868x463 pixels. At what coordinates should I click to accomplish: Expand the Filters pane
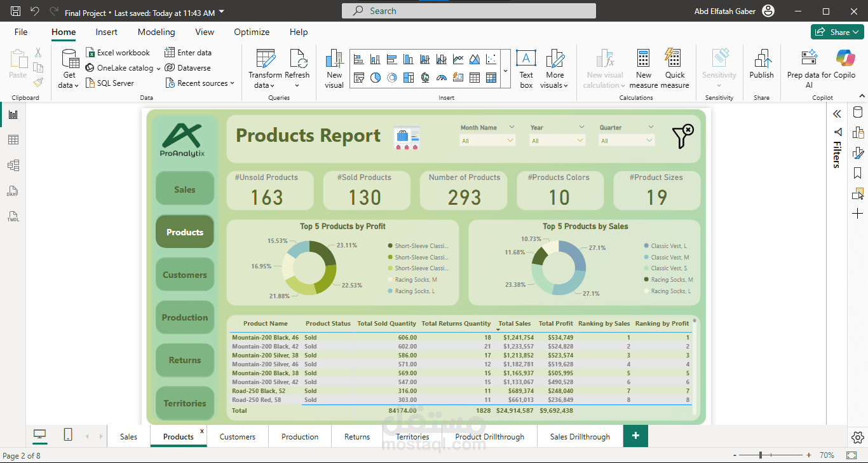coord(837,114)
